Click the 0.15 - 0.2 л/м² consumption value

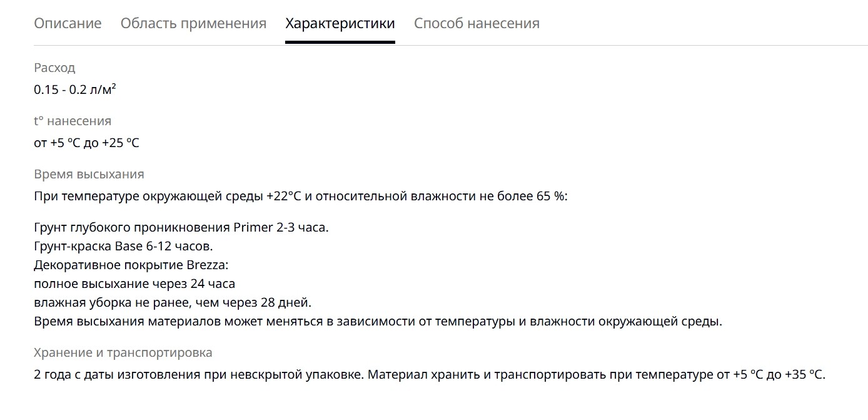[x=75, y=90]
